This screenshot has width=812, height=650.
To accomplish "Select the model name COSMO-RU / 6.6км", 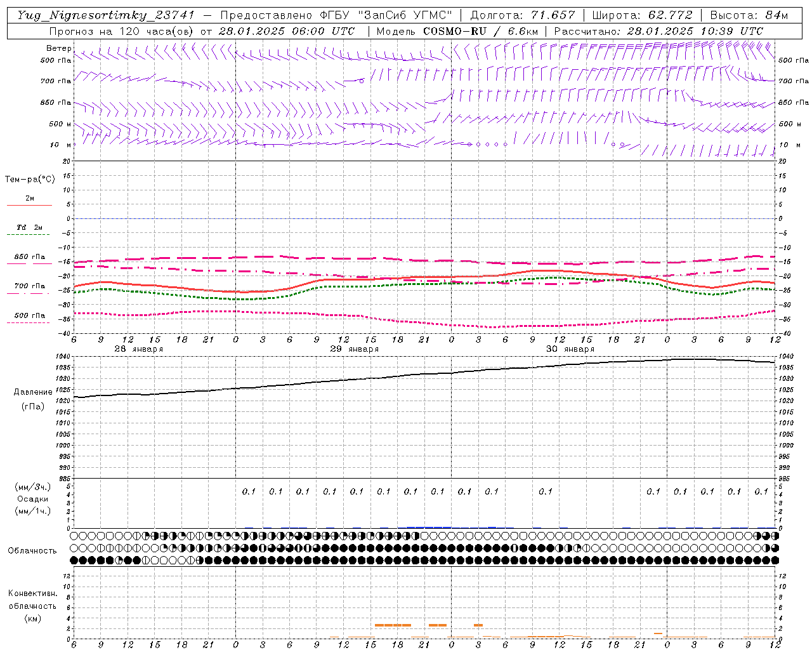I will tap(481, 31).
